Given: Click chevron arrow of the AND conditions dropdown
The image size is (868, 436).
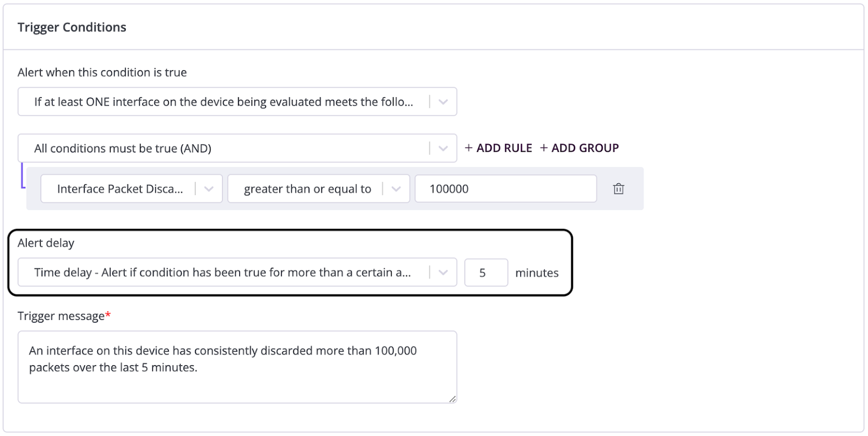Looking at the screenshot, I should pos(443,149).
